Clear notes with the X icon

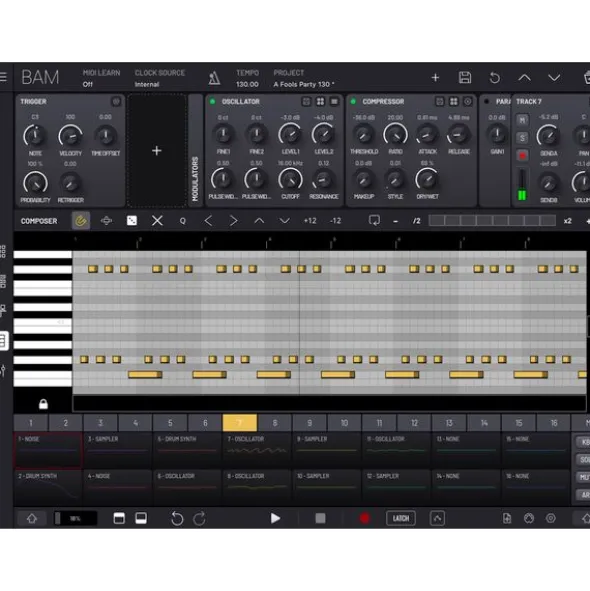[157, 221]
